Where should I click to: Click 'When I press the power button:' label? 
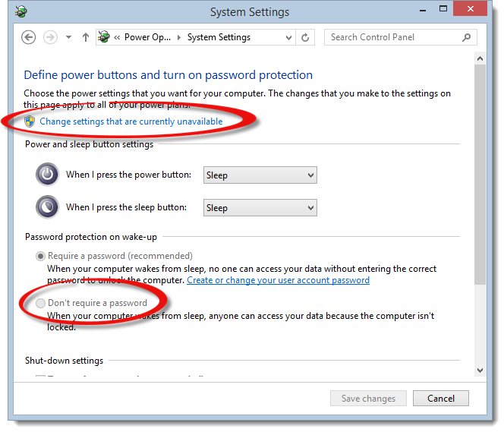[x=128, y=175]
